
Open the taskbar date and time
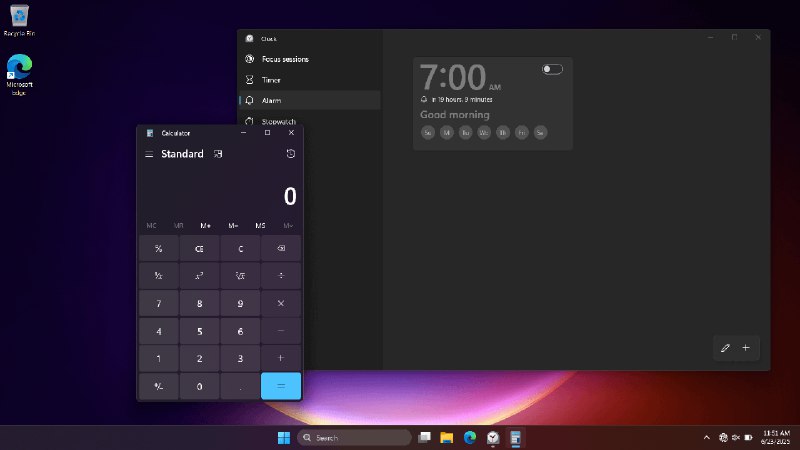click(776, 438)
